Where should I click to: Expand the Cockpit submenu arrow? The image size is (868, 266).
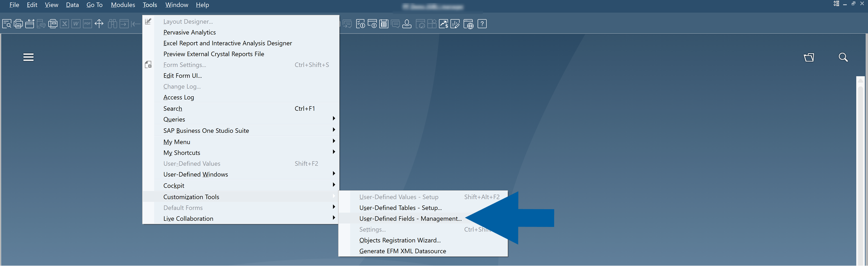point(334,185)
